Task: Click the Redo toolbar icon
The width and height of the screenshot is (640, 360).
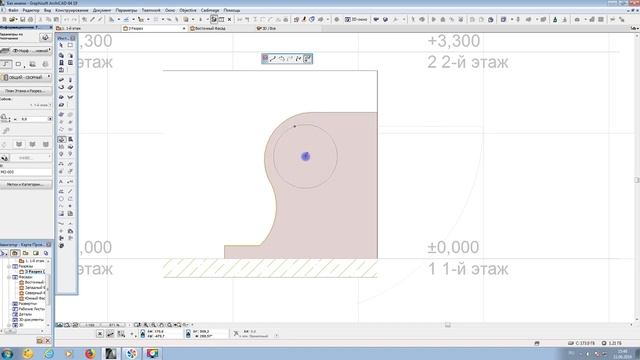Action: point(74,19)
